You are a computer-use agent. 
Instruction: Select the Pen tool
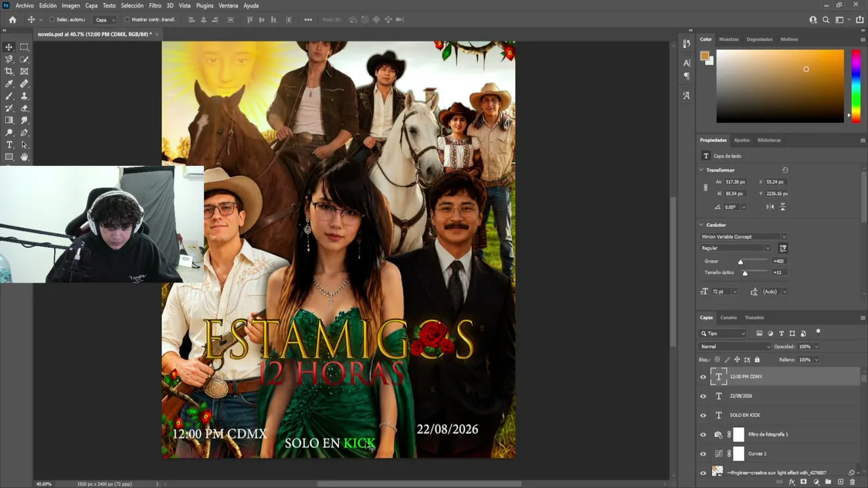click(x=24, y=133)
